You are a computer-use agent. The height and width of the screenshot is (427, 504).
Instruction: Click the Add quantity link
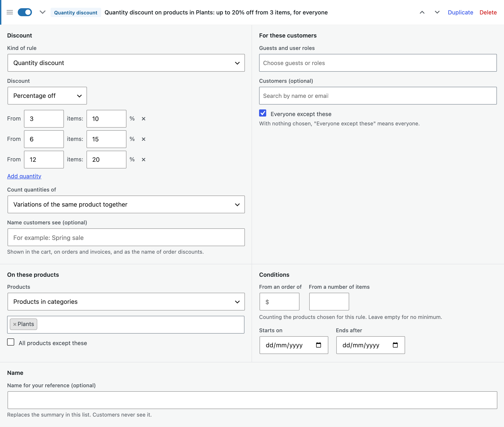click(x=24, y=176)
